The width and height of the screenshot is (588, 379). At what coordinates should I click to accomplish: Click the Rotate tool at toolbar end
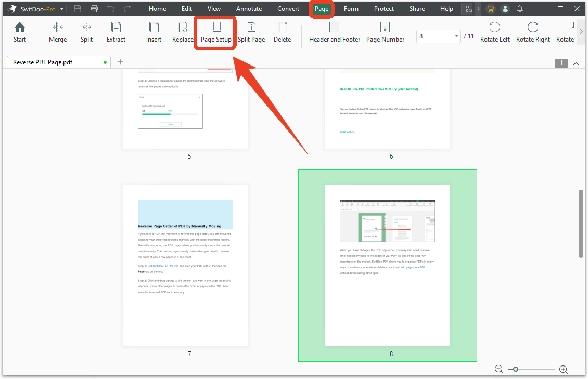point(565,32)
